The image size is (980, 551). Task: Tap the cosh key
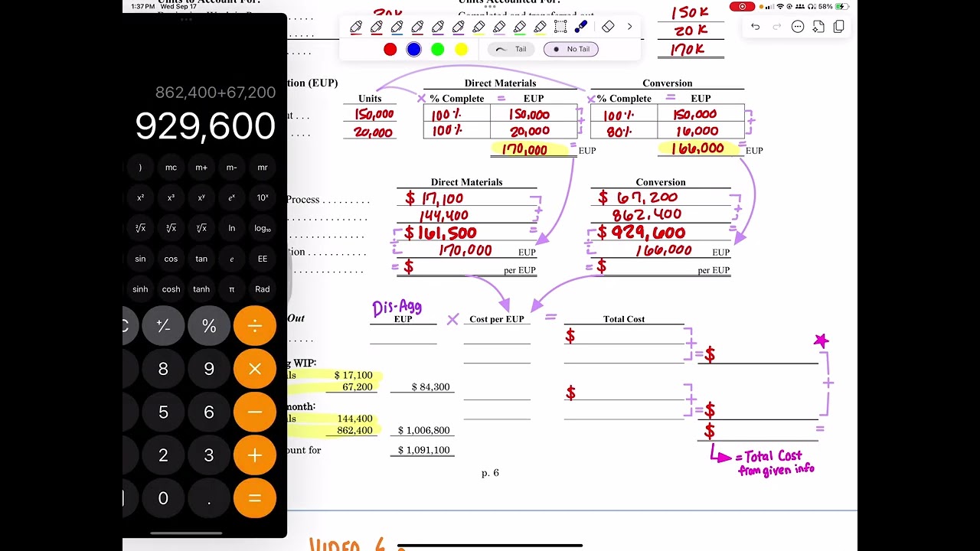click(171, 289)
